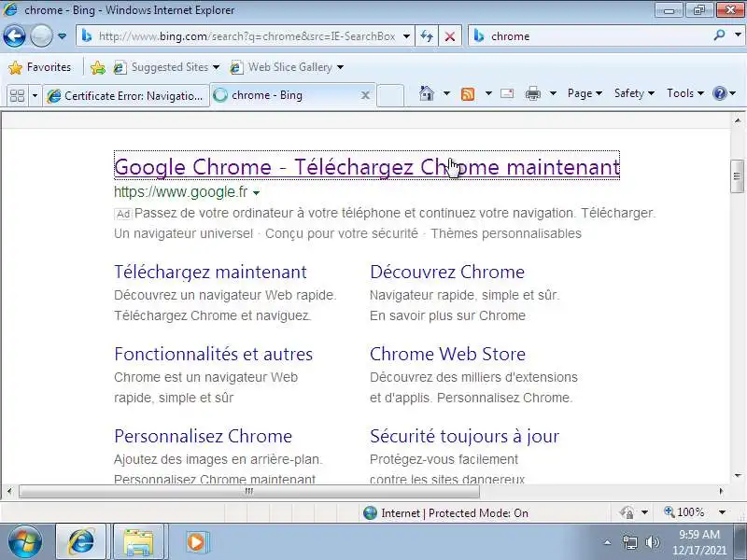Click the volume speaker tray icon
Image resolution: width=747 pixels, height=560 pixels.
652,542
